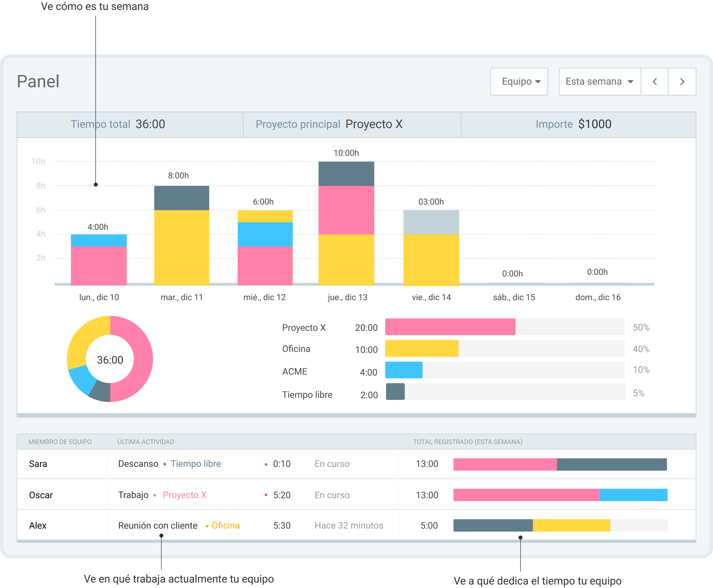Click the ACME blue progress bar
Image resolution: width=713 pixels, height=588 pixels.
[404, 370]
